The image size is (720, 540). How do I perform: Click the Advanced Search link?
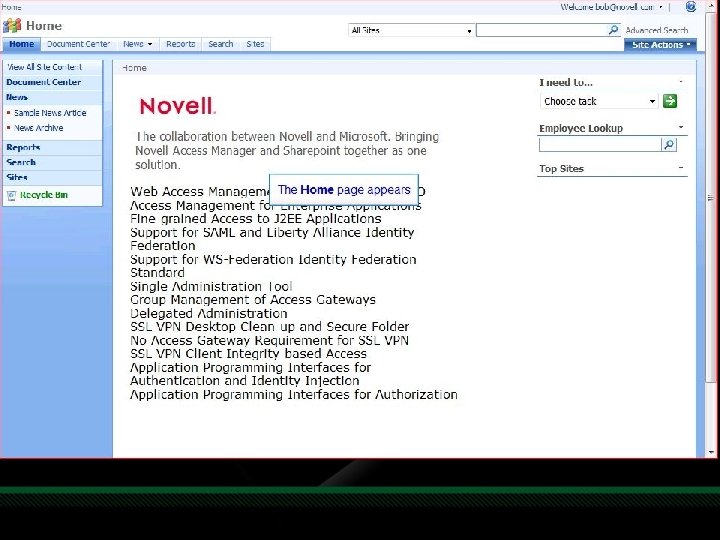(657, 30)
